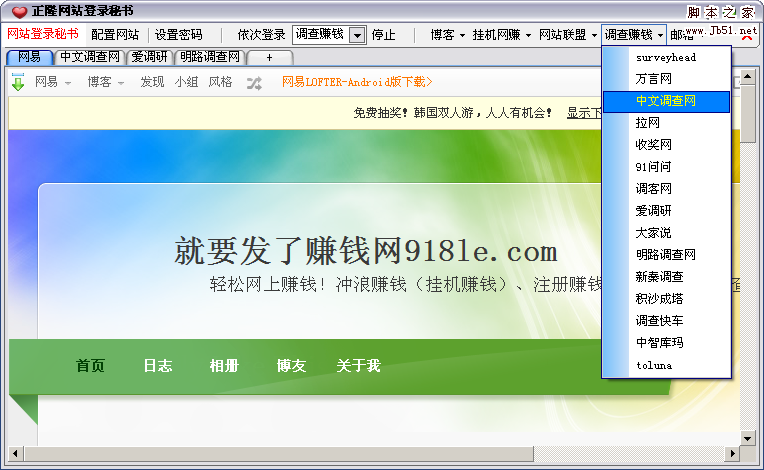Select 万言网 from menu
The image size is (764, 470).
coord(666,79)
